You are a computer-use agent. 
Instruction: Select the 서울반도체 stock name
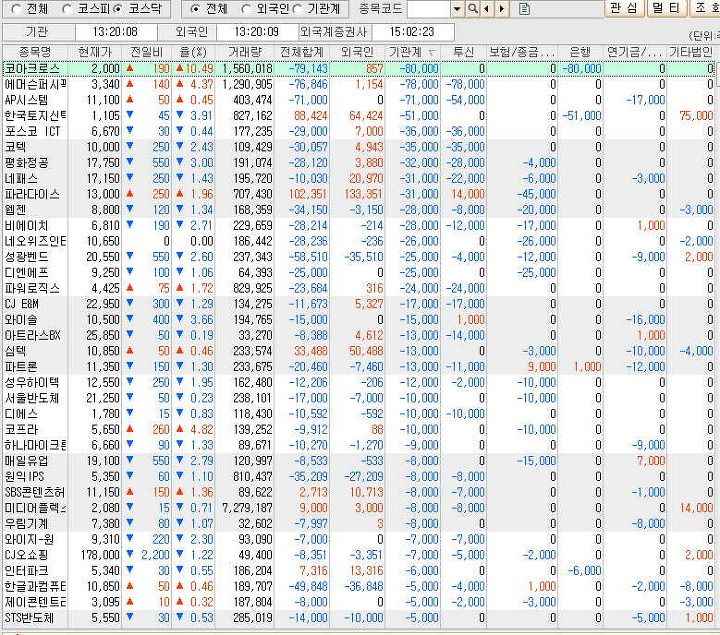point(32,398)
